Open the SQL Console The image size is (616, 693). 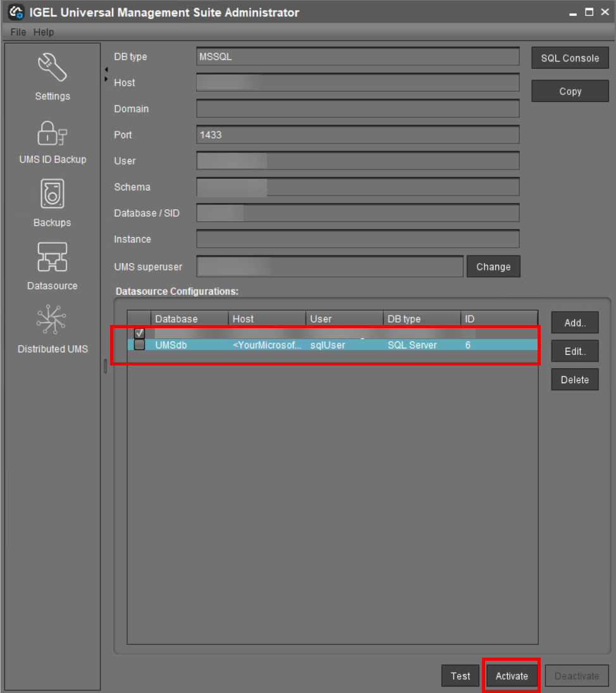click(570, 58)
